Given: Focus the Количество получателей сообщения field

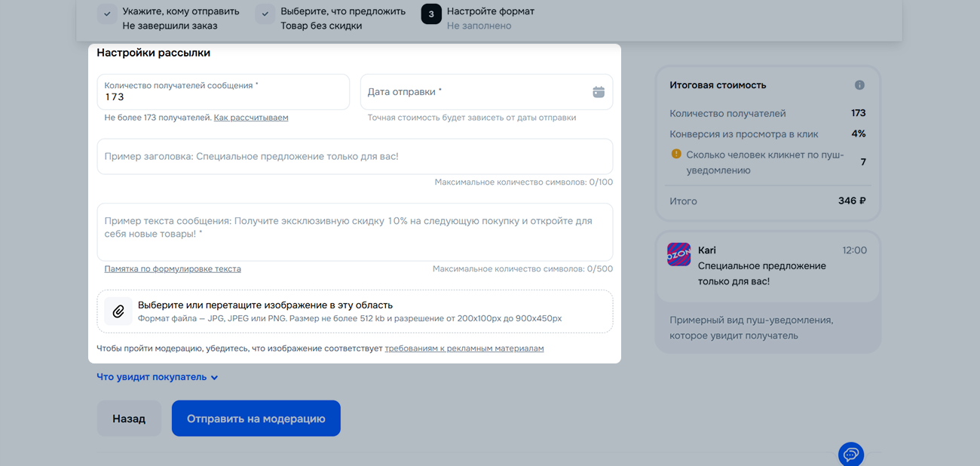Looking at the screenshot, I should pyautogui.click(x=223, y=97).
